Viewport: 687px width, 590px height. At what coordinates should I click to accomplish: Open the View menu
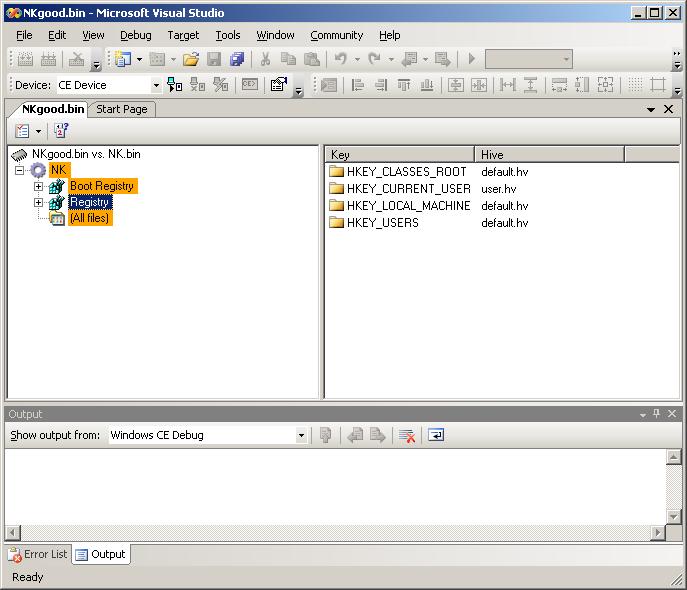point(93,35)
